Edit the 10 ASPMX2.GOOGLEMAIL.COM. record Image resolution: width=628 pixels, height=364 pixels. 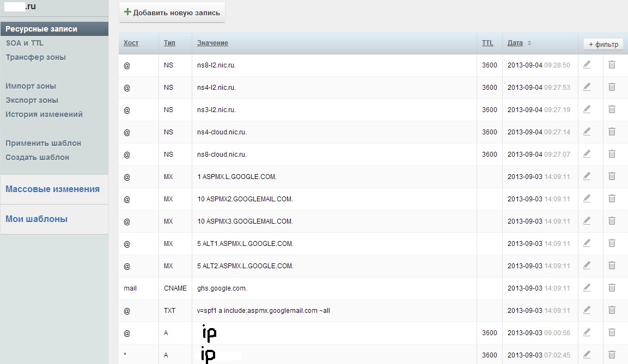587,199
